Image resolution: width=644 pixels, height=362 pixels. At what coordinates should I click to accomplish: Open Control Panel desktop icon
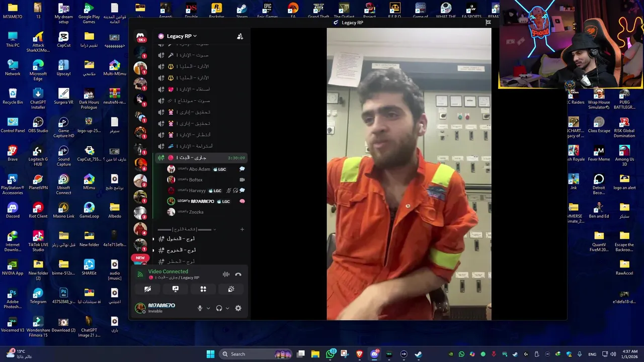tap(13, 125)
